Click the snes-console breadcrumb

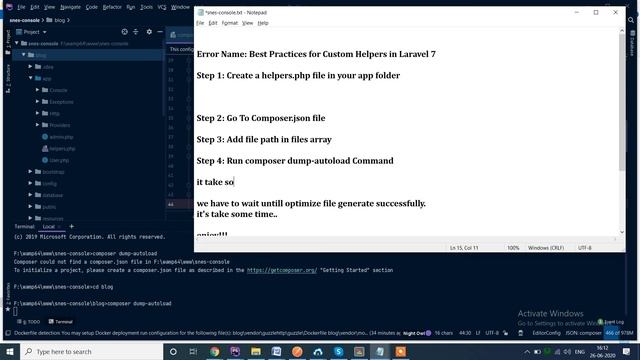(x=24, y=20)
